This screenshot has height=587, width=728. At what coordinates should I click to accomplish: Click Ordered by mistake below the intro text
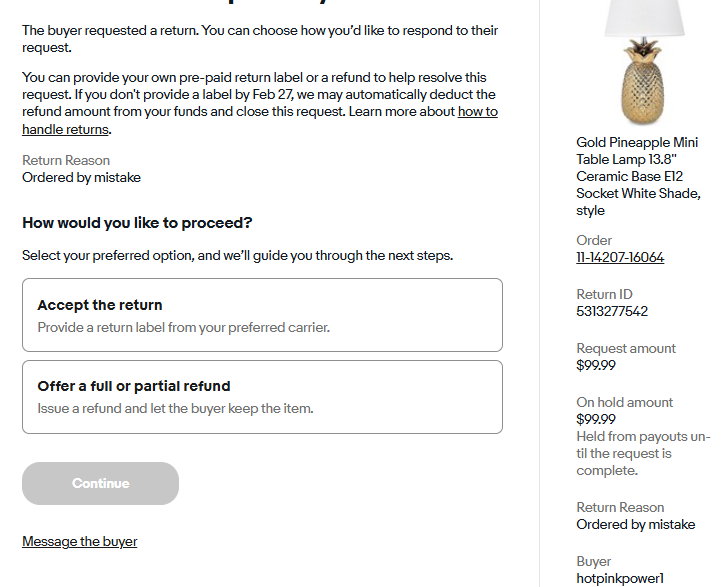pyautogui.click(x=81, y=178)
